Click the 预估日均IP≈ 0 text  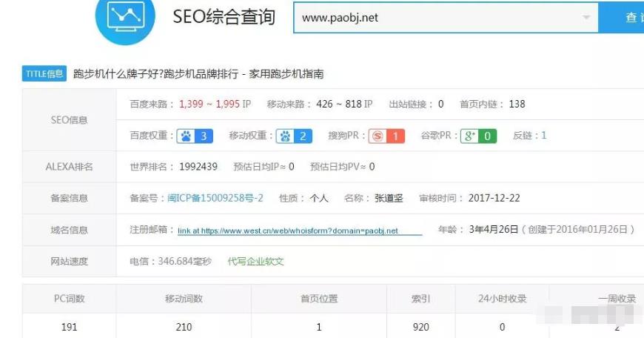[264, 167]
